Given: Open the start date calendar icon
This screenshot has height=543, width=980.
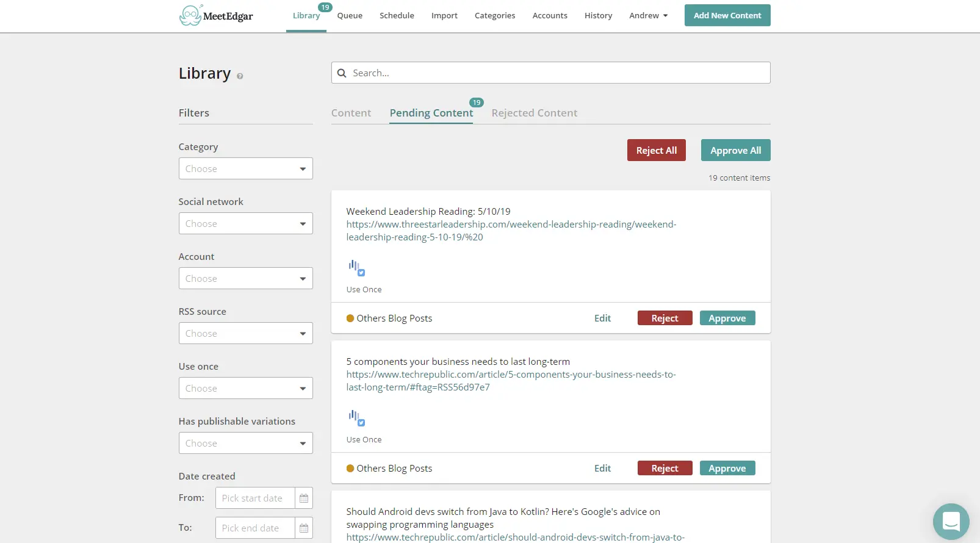Looking at the screenshot, I should (304, 498).
